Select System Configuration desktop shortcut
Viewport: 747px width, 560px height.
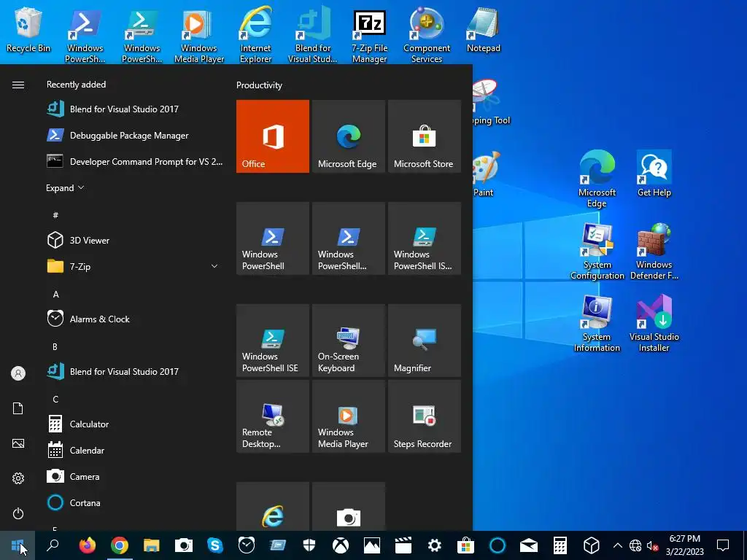[597, 252]
